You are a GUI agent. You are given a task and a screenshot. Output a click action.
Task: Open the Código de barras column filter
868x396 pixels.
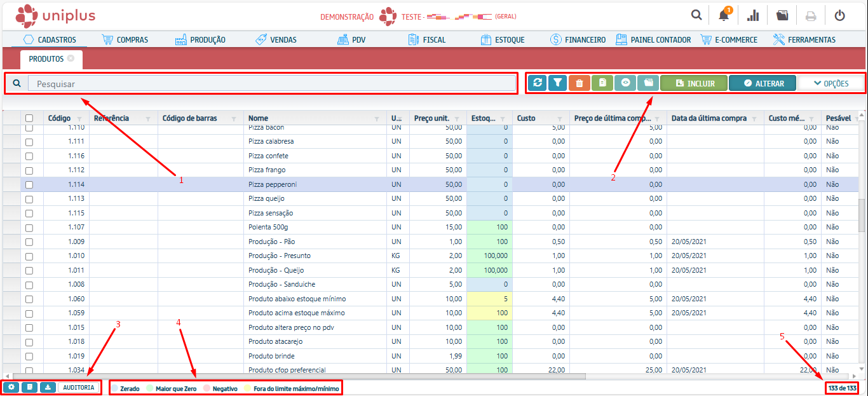234,119
